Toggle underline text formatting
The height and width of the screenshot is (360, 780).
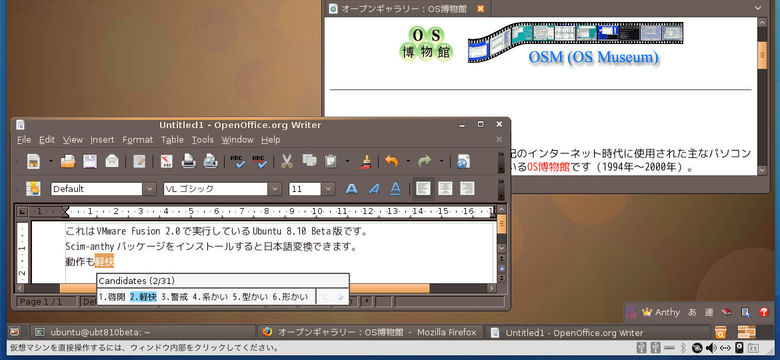pyautogui.click(x=395, y=188)
